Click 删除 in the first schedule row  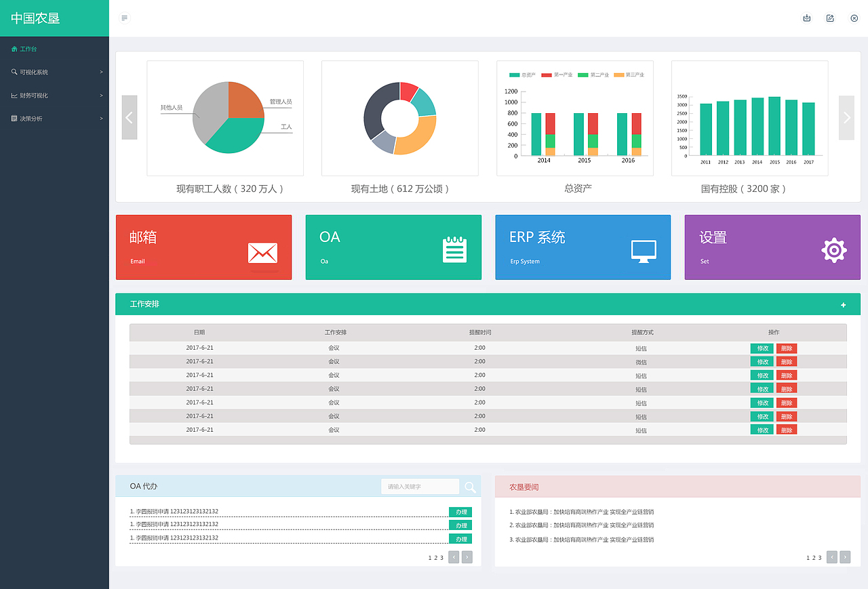787,348
